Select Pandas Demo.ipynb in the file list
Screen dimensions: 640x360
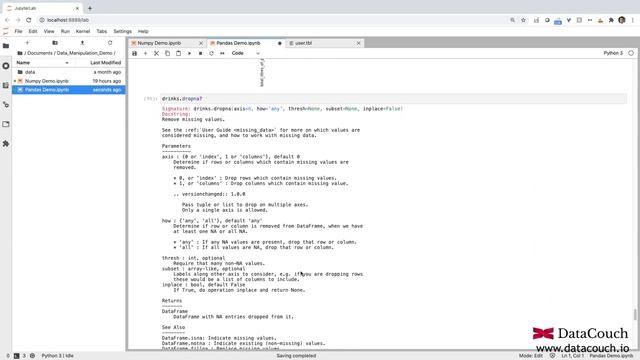pyautogui.click(x=69, y=90)
